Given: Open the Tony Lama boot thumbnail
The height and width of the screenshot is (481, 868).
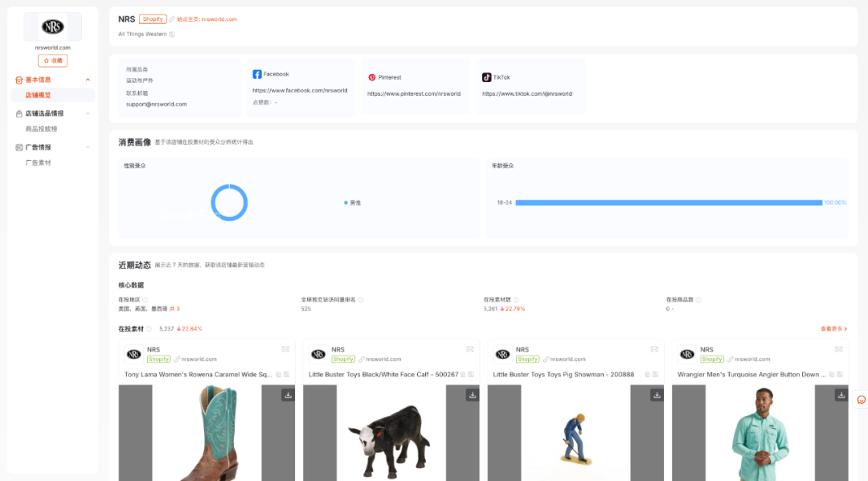Looking at the screenshot, I should (x=207, y=433).
